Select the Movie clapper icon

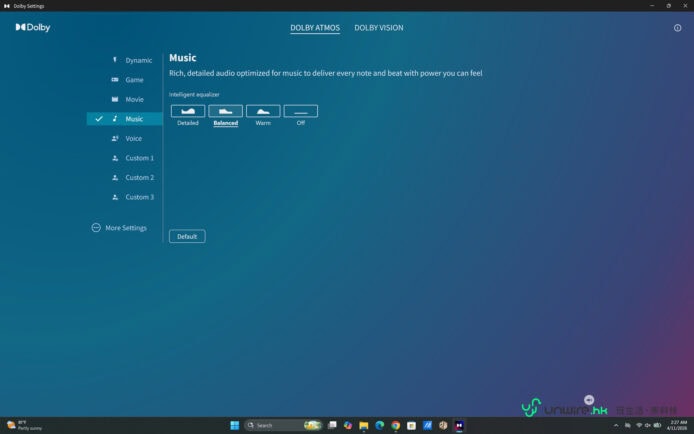115,99
